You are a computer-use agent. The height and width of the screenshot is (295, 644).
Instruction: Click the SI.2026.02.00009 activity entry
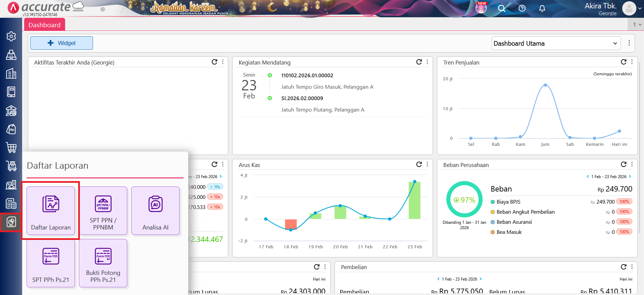coord(302,98)
